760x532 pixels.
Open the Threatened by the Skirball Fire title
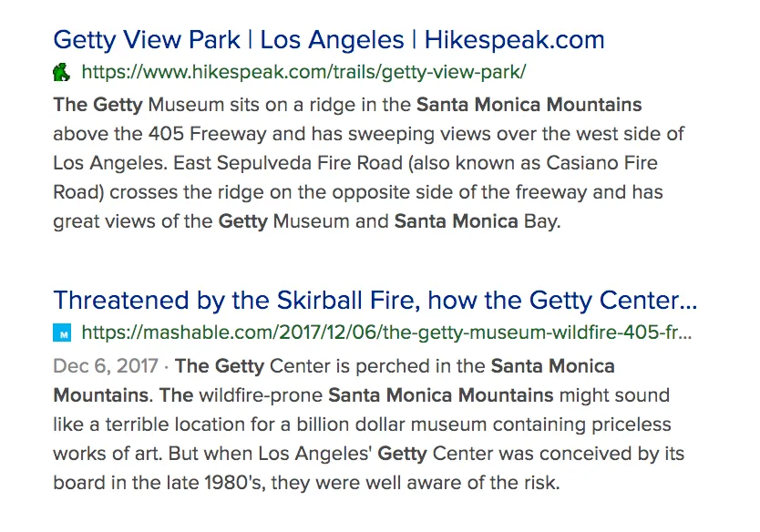pos(375,301)
